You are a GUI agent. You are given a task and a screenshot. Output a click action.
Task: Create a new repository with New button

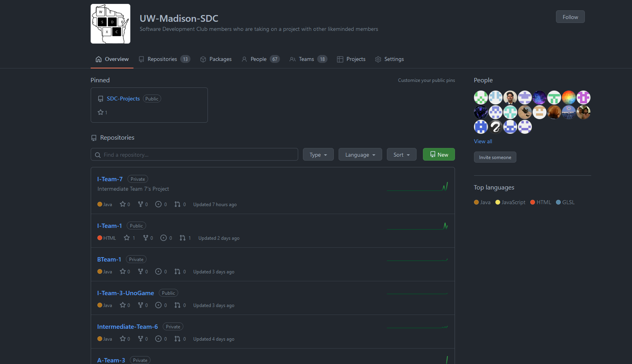pos(439,154)
